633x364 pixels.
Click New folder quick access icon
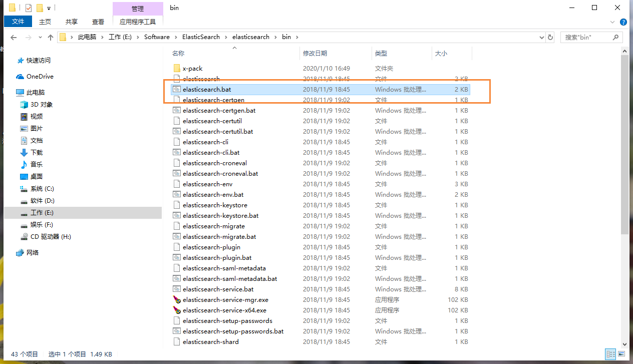(x=40, y=8)
